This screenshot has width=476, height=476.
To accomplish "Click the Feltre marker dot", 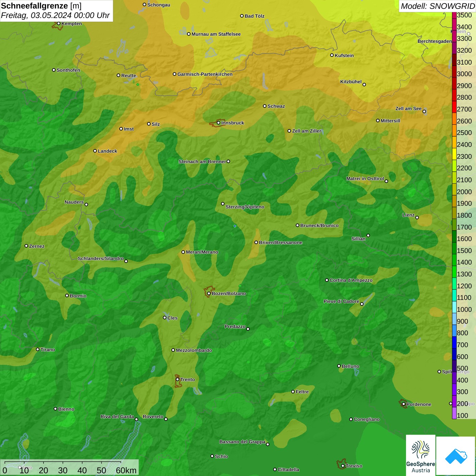I will (x=293, y=392).
